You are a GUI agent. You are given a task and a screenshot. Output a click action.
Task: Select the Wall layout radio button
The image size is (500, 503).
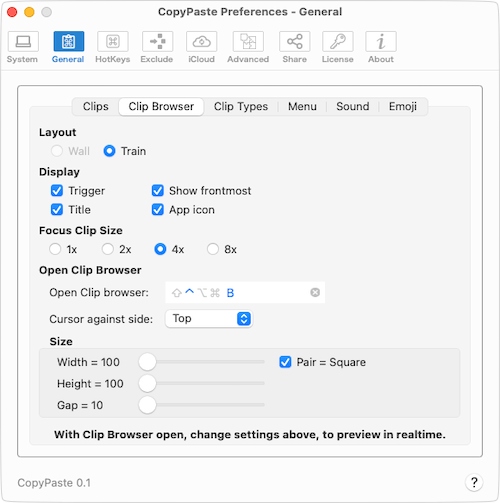[x=57, y=151]
